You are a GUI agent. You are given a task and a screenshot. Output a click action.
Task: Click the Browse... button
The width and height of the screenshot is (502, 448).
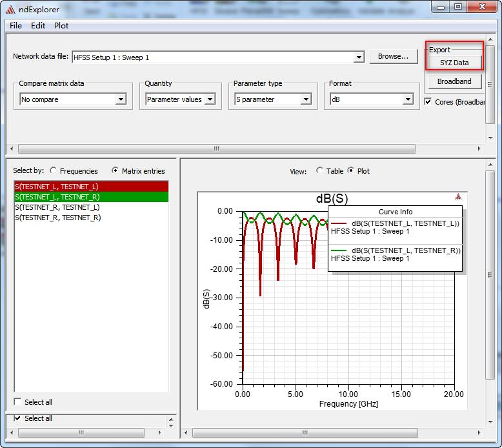(x=393, y=57)
